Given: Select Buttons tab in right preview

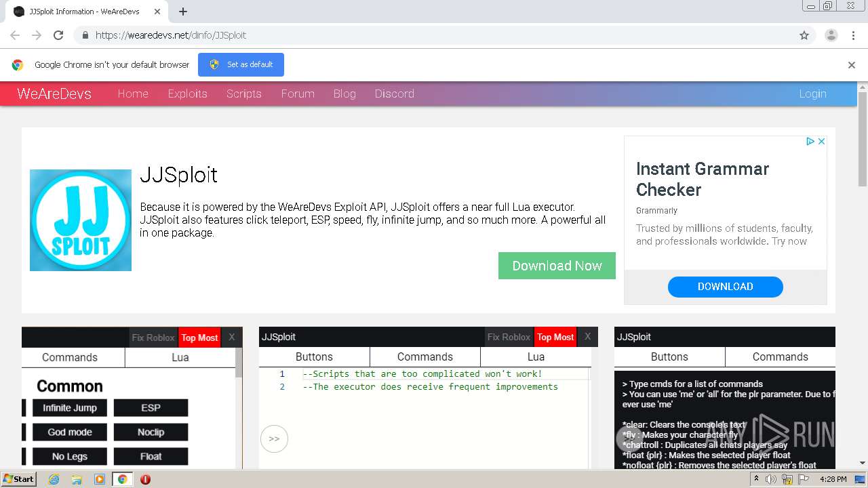Looking at the screenshot, I should tap(669, 357).
